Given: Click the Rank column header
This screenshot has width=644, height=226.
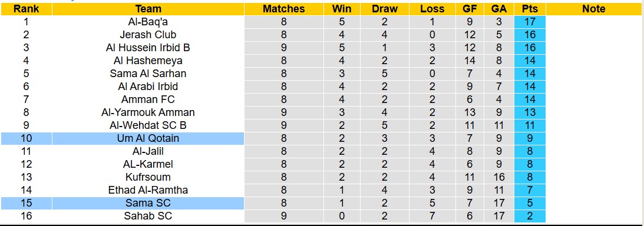Looking at the screenshot, I should [x=27, y=9].
